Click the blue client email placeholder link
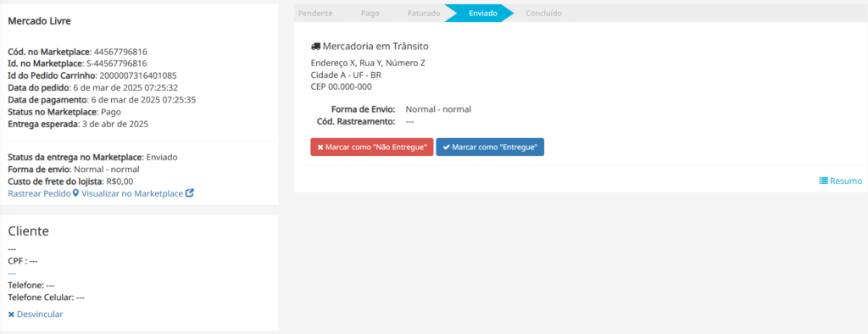The image size is (868, 334). click(x=12, y=273)
